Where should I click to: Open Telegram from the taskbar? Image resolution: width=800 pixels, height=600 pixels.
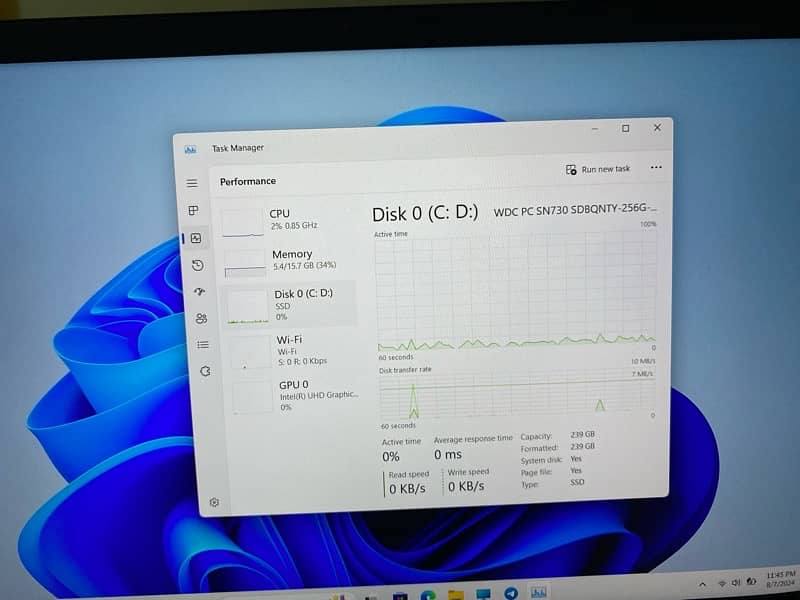(x=511, y=594)
